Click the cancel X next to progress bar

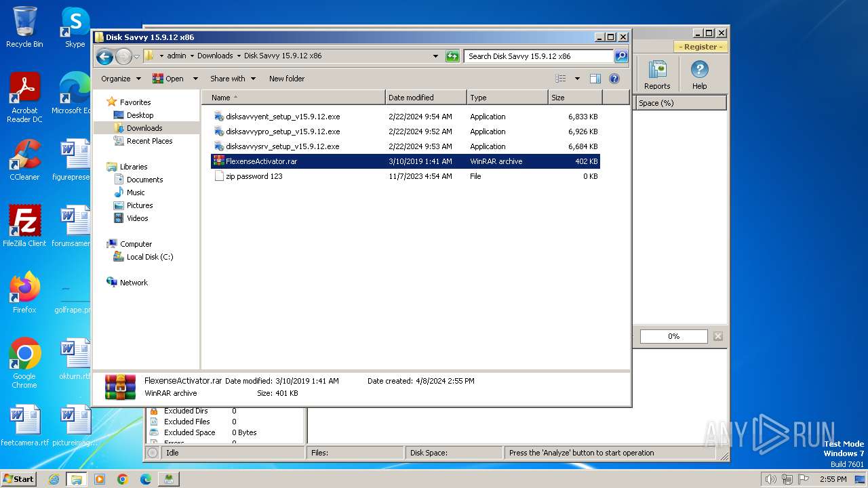(718, 336)
